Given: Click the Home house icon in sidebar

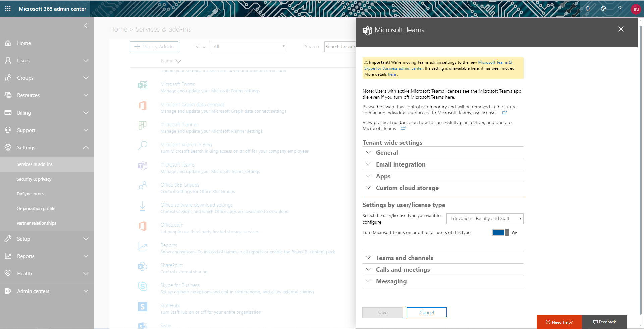Looking at the screenshot, I should 8,43.
